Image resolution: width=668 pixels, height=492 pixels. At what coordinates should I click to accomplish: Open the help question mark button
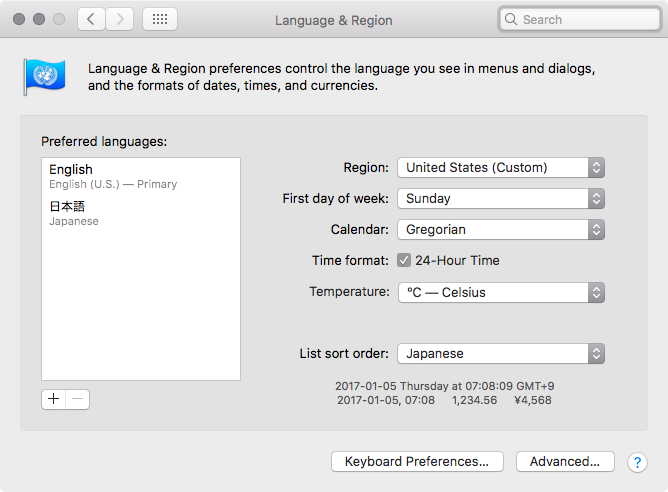coord(637,462)
